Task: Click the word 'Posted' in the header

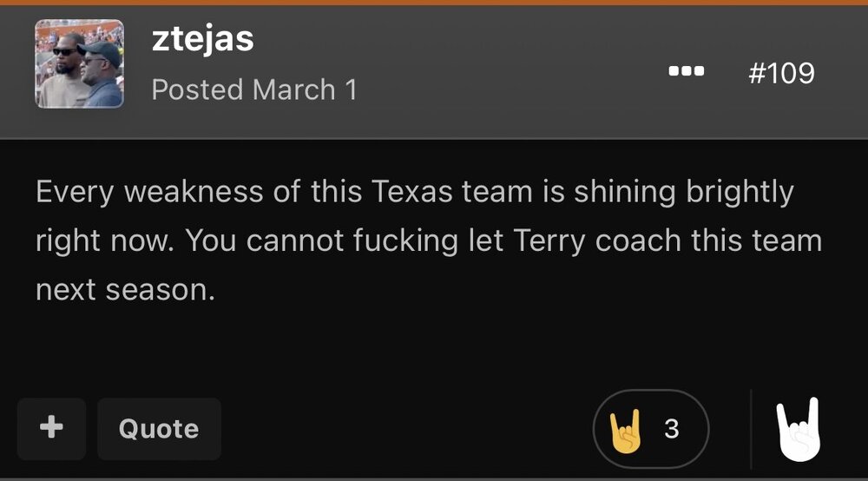Action: coord(197,89)
